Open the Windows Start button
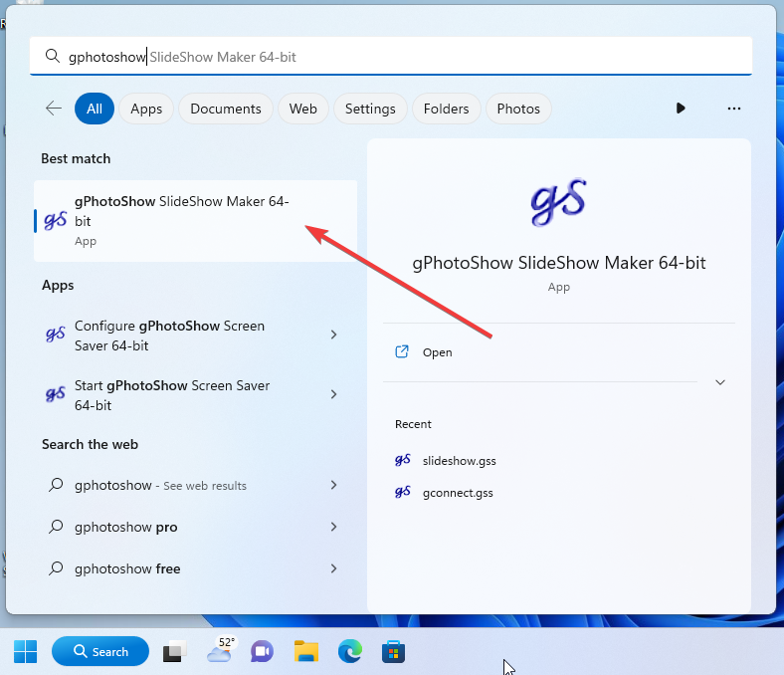784x675 pixels. 26,651
